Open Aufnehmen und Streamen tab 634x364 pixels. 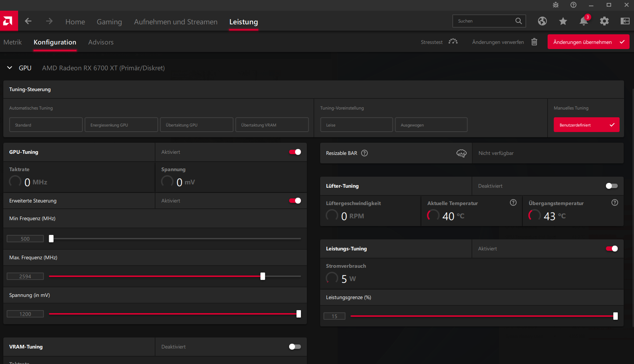pyautogui.click(x=176, y=22)
